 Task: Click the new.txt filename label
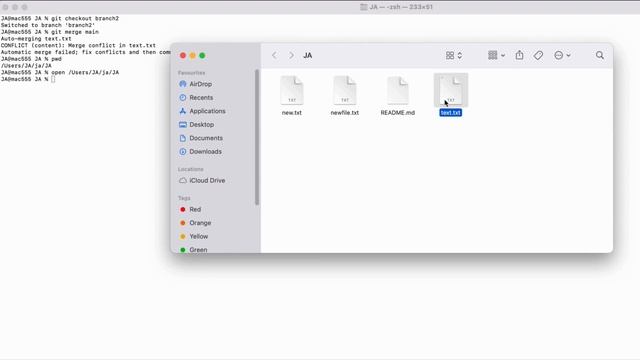click(292, 113)
